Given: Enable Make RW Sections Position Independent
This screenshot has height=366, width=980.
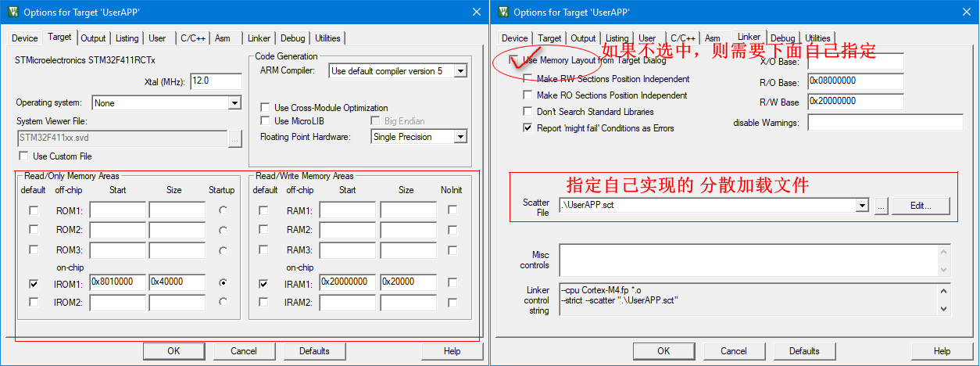Looking at the screenshot, I should point(528,79).
